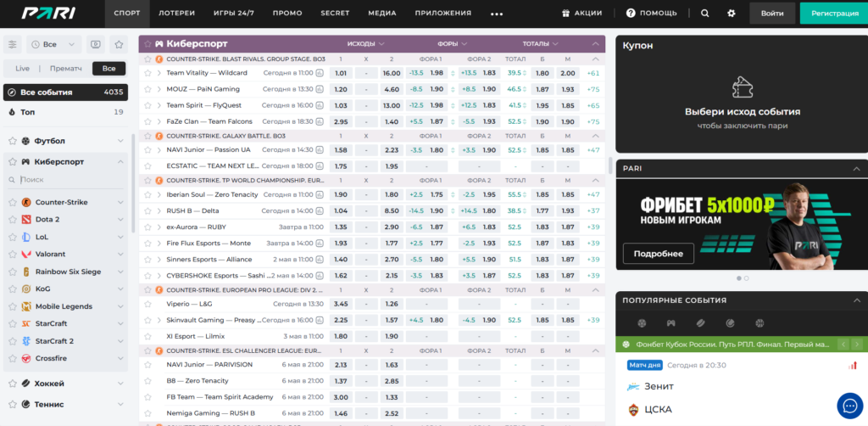Click the video stream filter icon

pyautogui.click(x=96, y=44)
